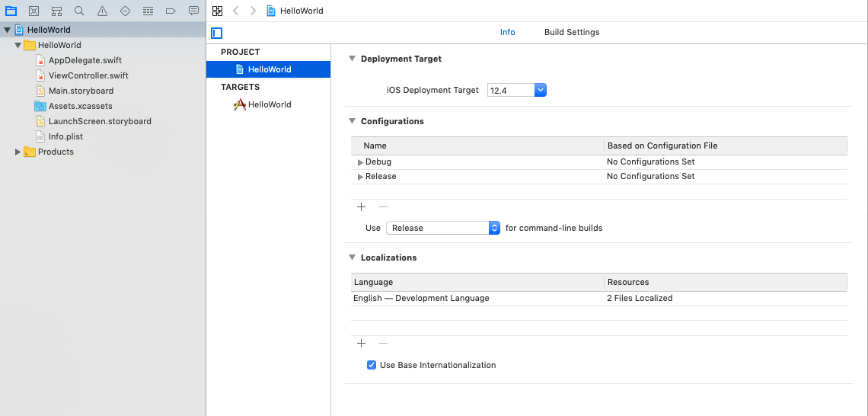
Task: Open the Symbol navigator icon
Action: tap(56, 11)
